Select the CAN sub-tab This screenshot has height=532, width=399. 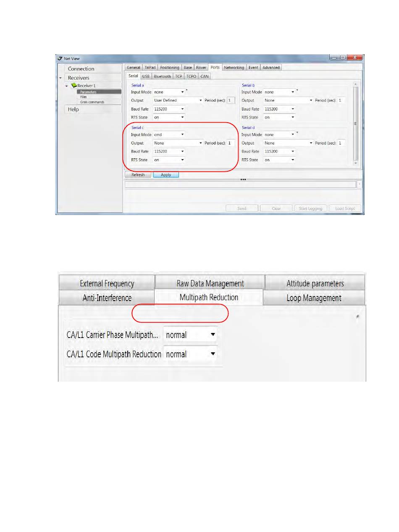pyautogui.click(x=204, y=76)
